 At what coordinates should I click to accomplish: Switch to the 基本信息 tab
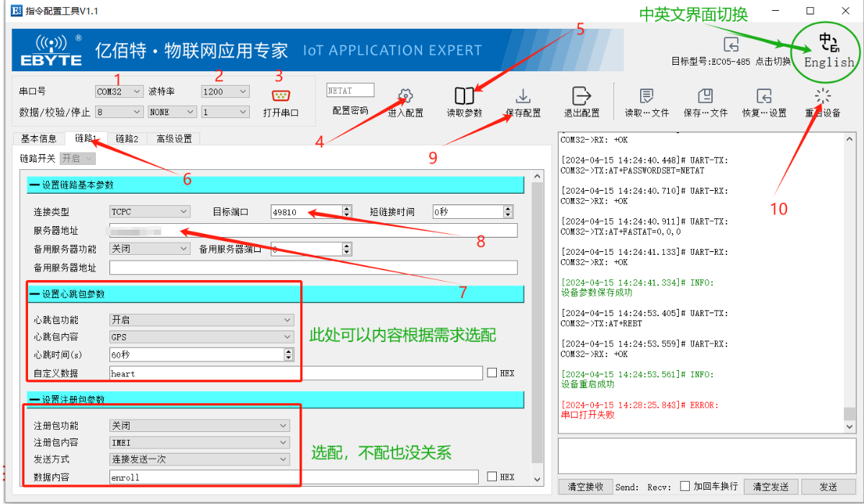click(39, 138)
